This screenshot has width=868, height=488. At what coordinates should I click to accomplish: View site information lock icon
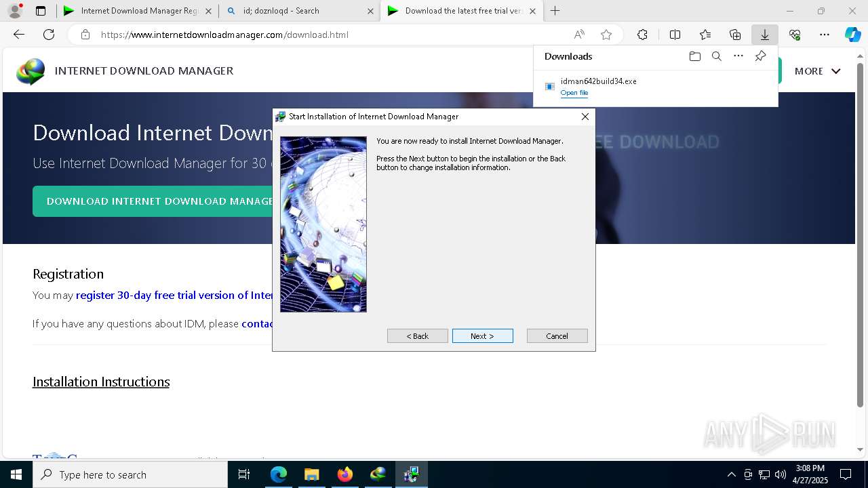pyautogui.click(x=85, y=35)
